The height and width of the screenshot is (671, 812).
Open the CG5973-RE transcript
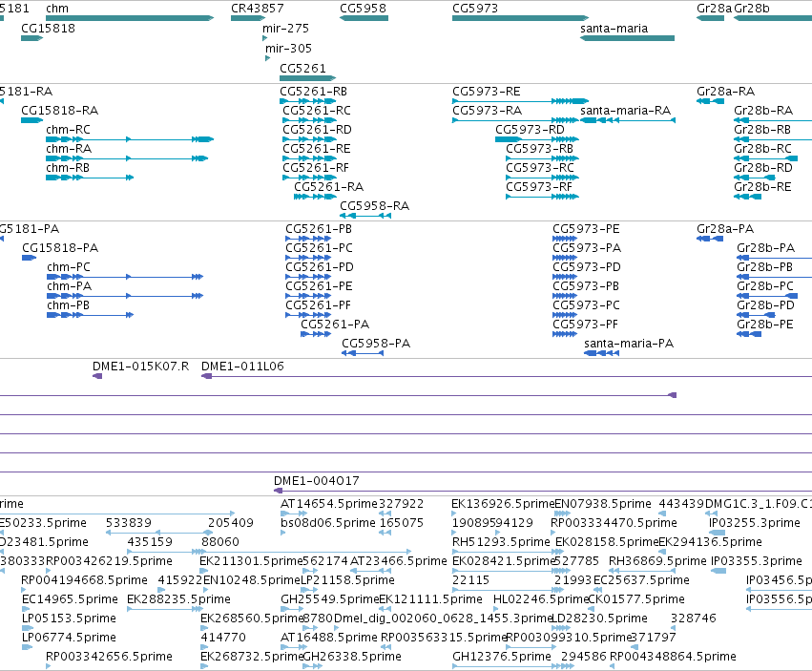[x=520, y=101]
